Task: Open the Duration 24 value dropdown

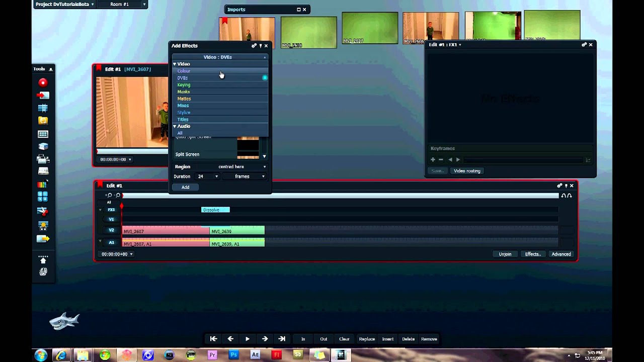Action: (208, 176)
